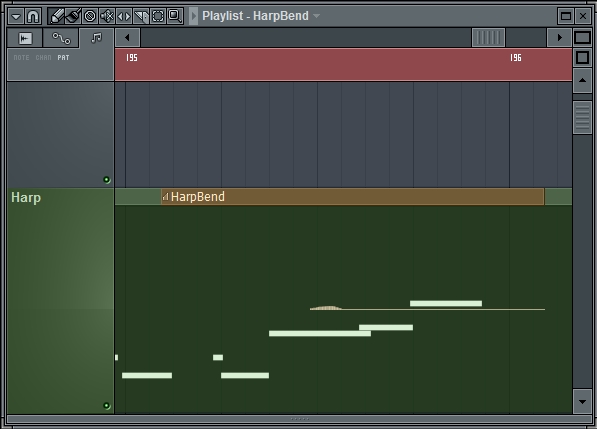Select the Delete tool
The width and height of the screenshot is (597, 429).
90,16
